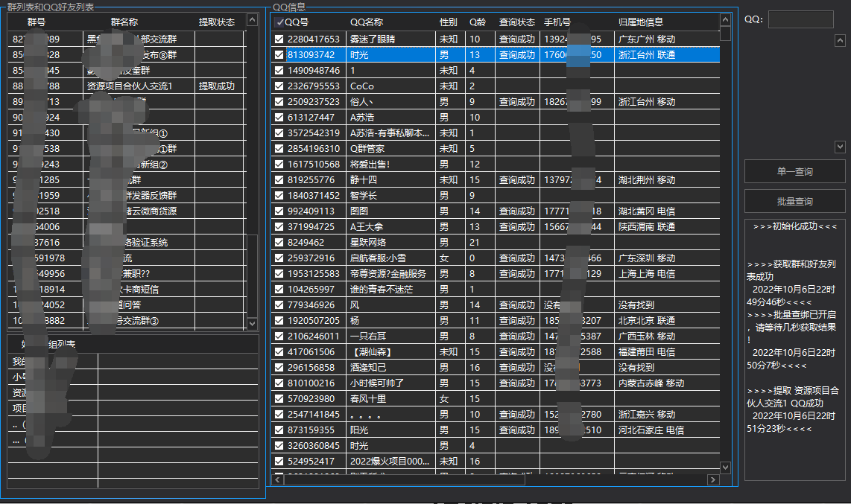Click the 查询状态 column header
Viewport: 851px width, 504px height.
517,22
